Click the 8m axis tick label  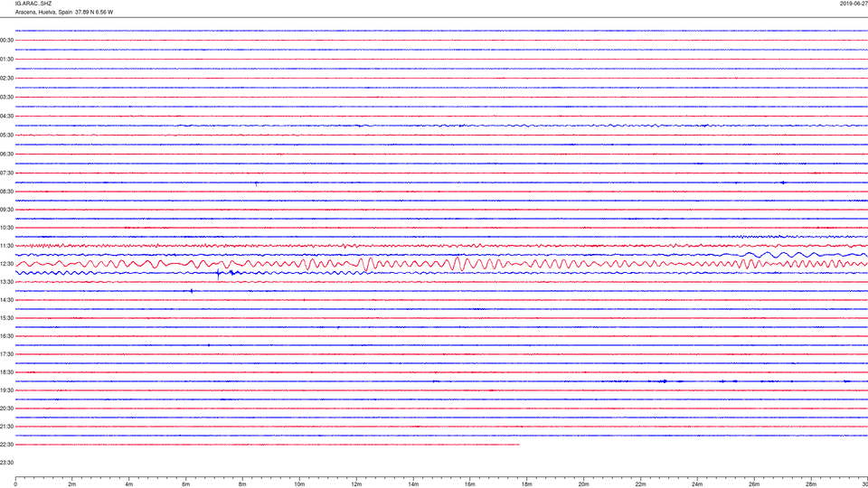click(242, 484)
